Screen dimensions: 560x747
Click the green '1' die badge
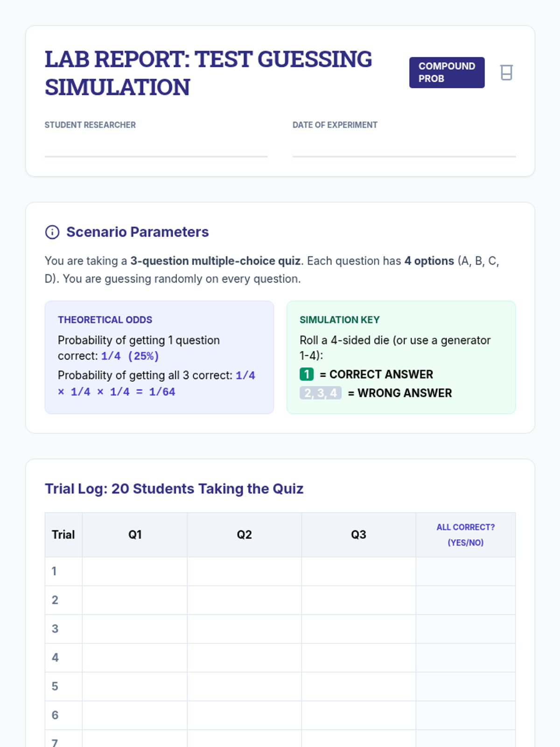pyautogui.click(x=307, y=374)
